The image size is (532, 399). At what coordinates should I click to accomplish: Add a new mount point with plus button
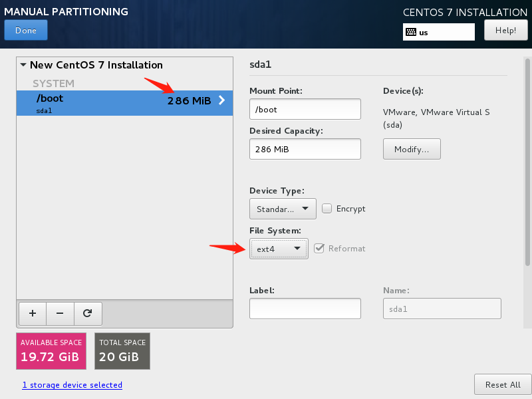(33, 313)
